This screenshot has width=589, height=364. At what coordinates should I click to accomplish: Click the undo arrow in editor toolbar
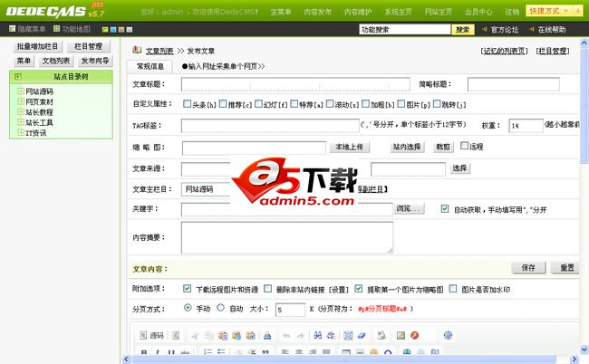[x=286, y=336]
